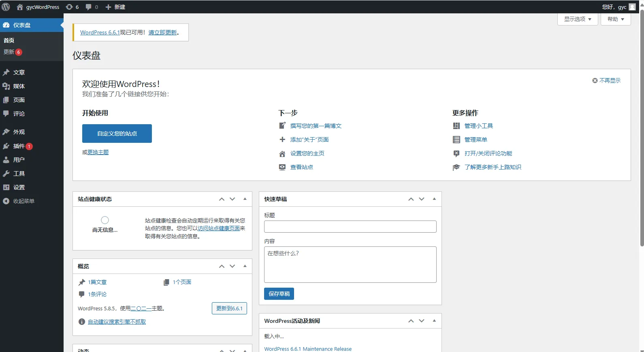Open the updates icon in admin bar
Screen dimensions: 644x352
tap(69, 7)
